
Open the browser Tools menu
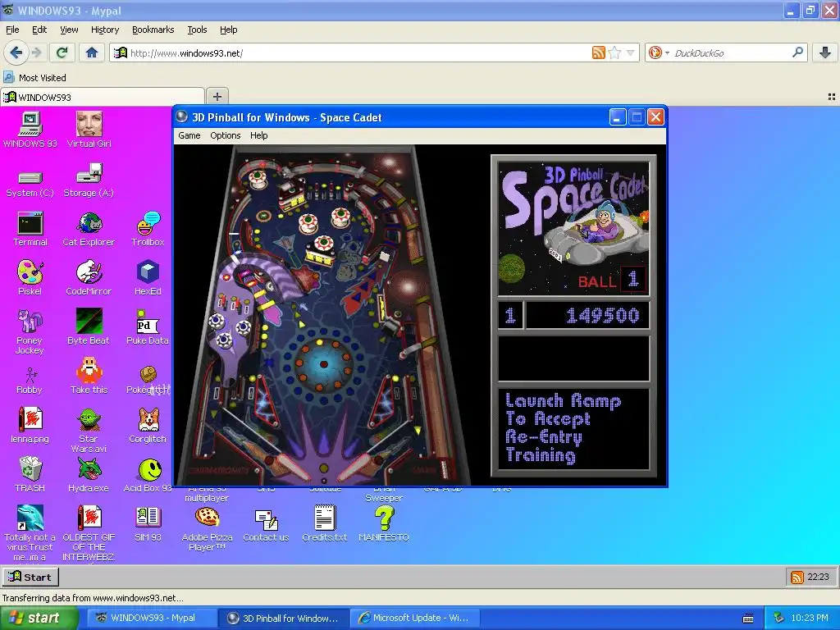(197, 30)
